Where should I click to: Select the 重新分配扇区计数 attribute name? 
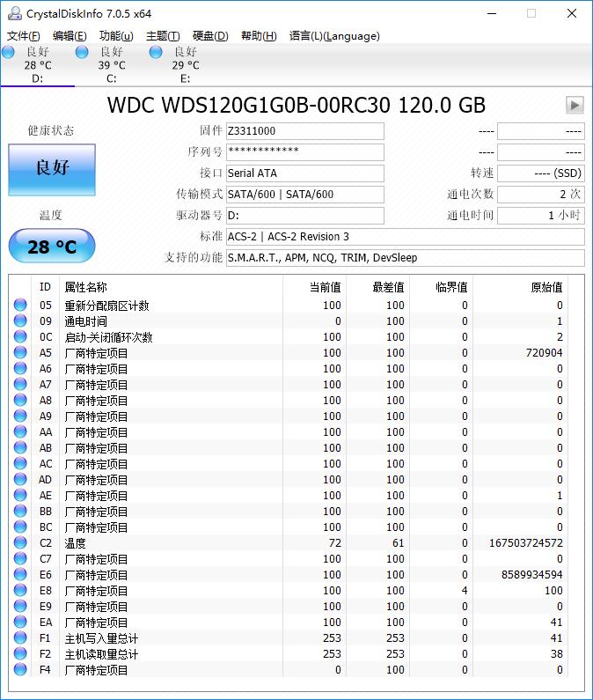[x=106, y=306]
